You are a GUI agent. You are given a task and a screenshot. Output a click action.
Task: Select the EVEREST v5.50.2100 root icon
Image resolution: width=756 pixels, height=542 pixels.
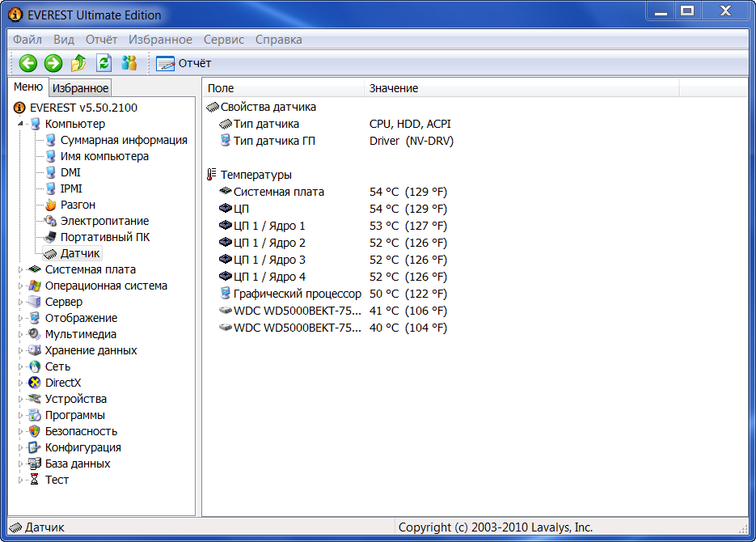click(19, 108)
